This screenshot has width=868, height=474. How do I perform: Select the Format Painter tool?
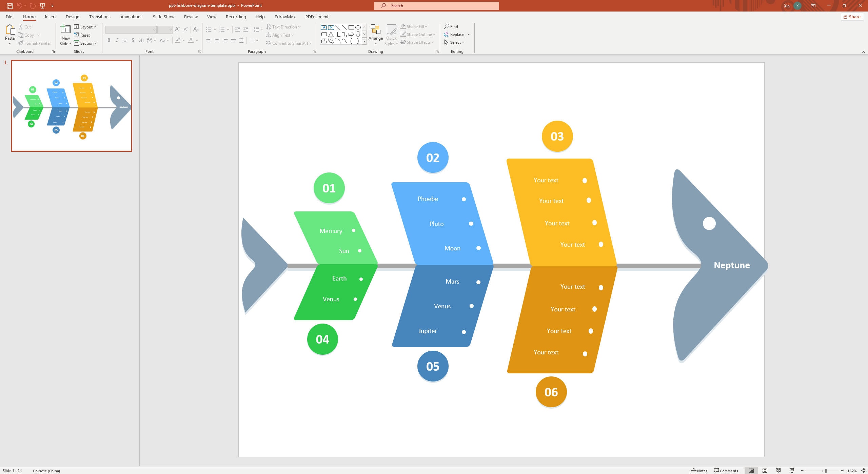pos(34,43)
